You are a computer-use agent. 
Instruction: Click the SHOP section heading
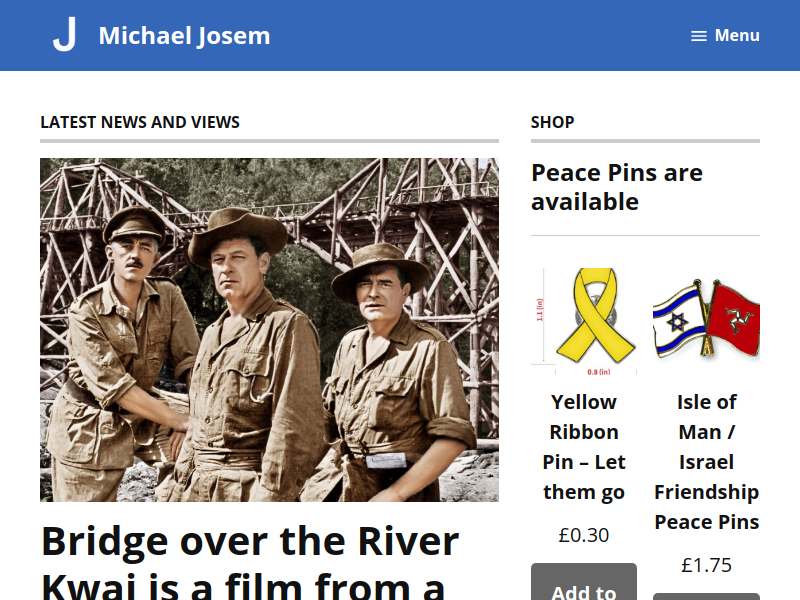553,122
